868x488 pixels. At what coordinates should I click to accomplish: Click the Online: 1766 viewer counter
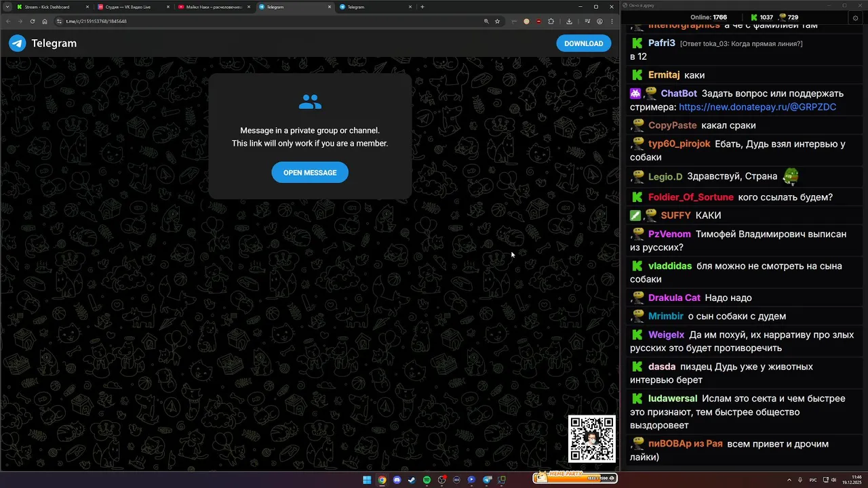pyautogui.click(x=709, y=17)
